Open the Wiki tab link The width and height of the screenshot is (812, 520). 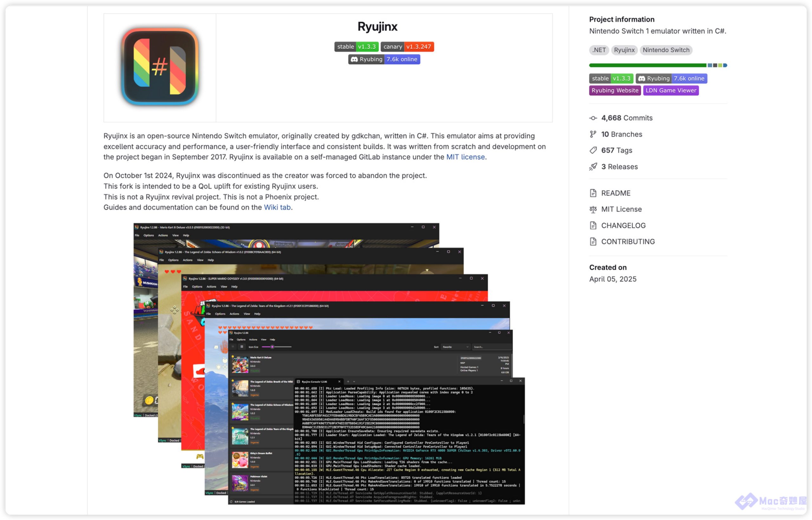tap(277, 207)
